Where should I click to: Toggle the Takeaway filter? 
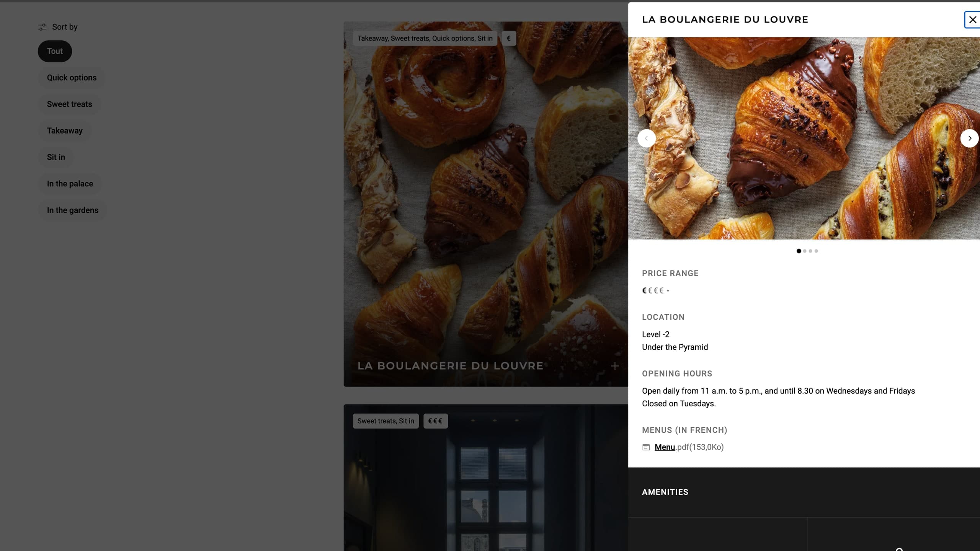(65, 131)
